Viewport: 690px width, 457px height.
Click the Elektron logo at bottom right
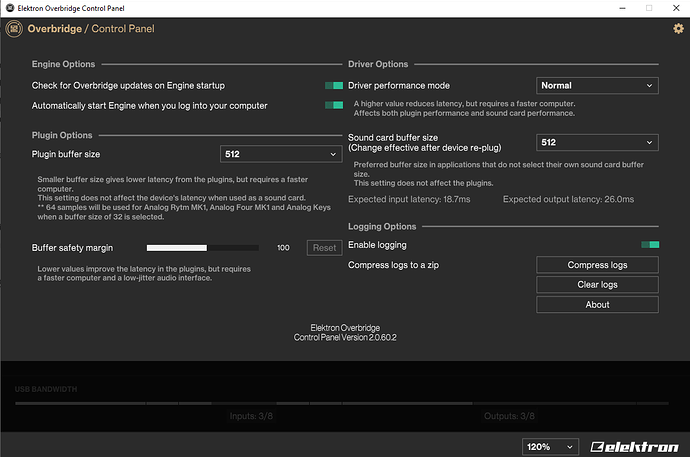634,447
